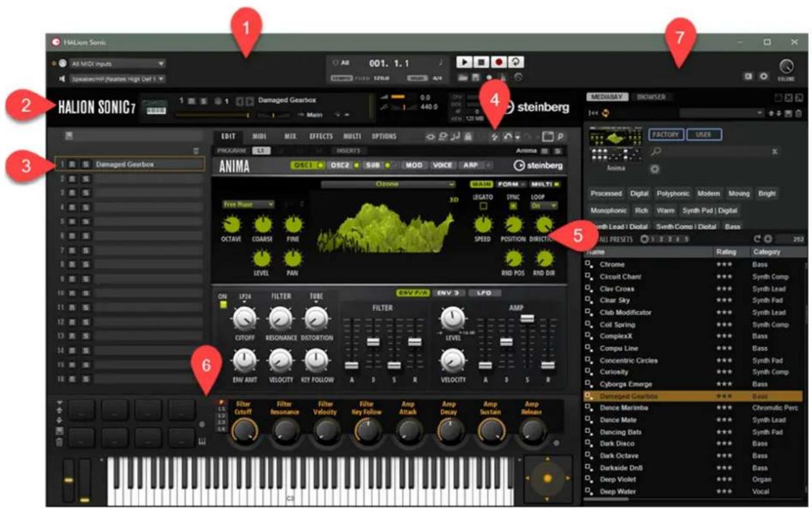Image resolution: width=812 pixels, height=508 pixels.
Task: Click the Record button in the transport
Action: tap(498, 63)
